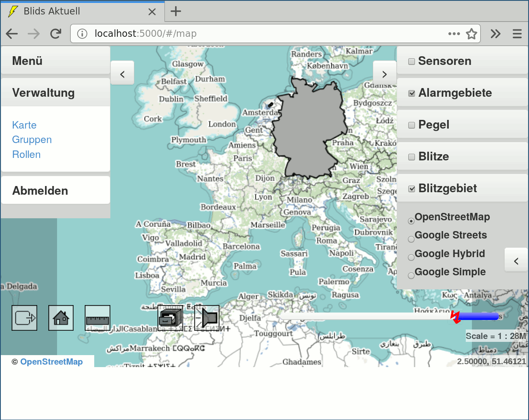The height and width of the screenshot is (420, 529).
Task: Open browser hamburger menu
Action: (x=517, y=33)
